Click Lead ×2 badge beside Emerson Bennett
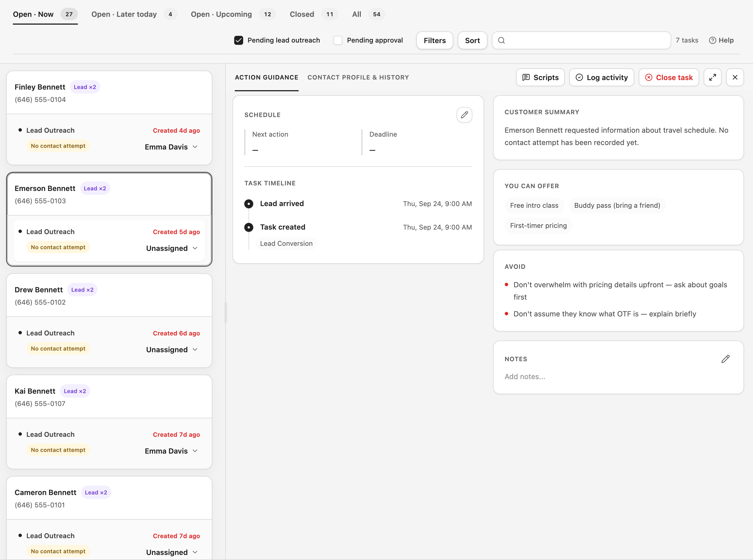This screenshot has width=753, height=560. pyautogui.click(x=95, y=188)
